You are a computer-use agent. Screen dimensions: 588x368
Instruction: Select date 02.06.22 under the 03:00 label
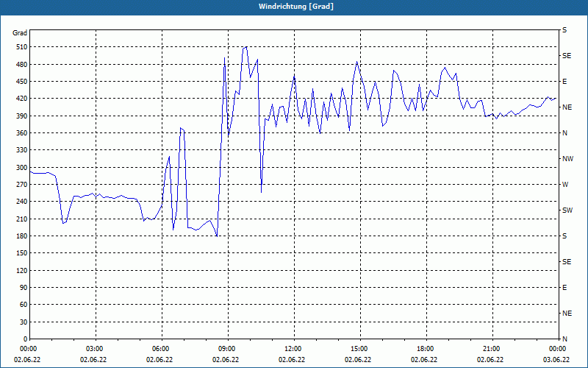click(93, 360)
